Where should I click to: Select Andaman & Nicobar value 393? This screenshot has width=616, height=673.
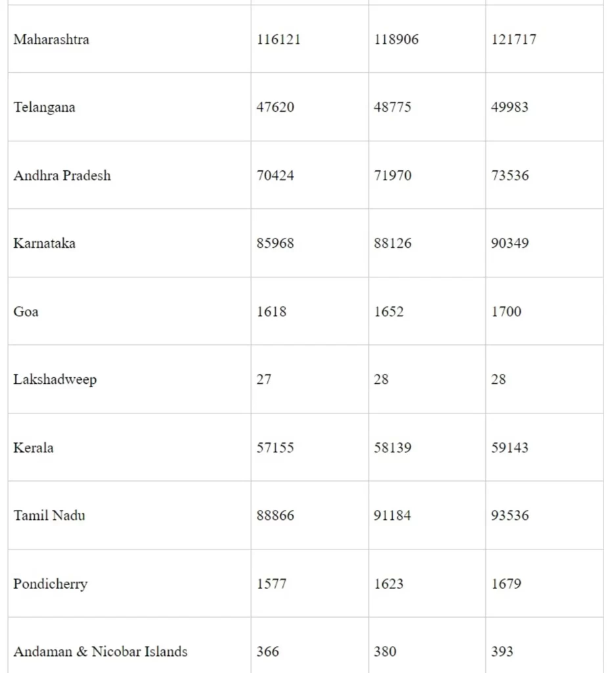pos(502,651)
